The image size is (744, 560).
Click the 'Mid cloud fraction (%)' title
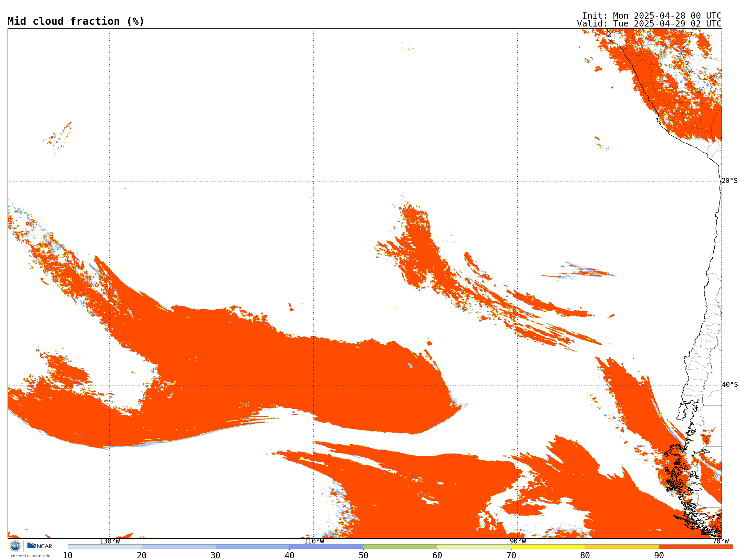click(76, 21)
